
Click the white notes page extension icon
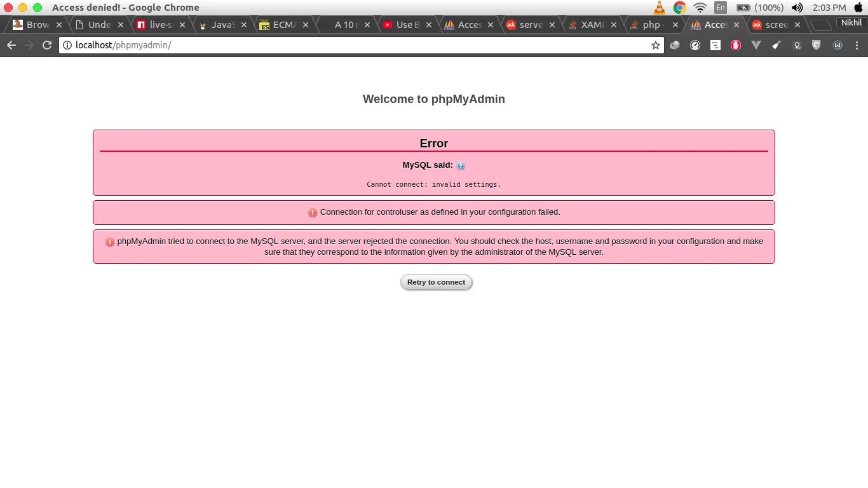pyautogui.click(x=715, y=45)
